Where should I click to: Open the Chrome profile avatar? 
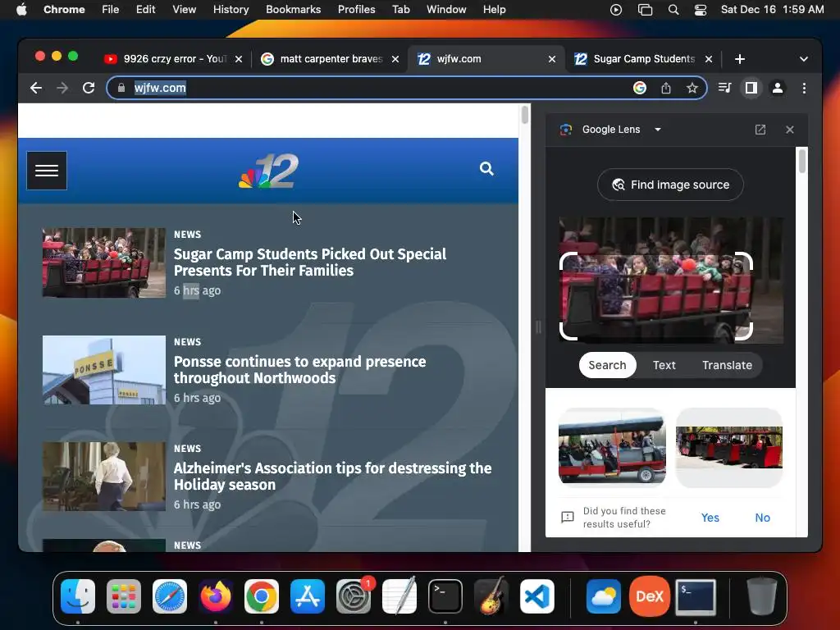pos(778,88)
